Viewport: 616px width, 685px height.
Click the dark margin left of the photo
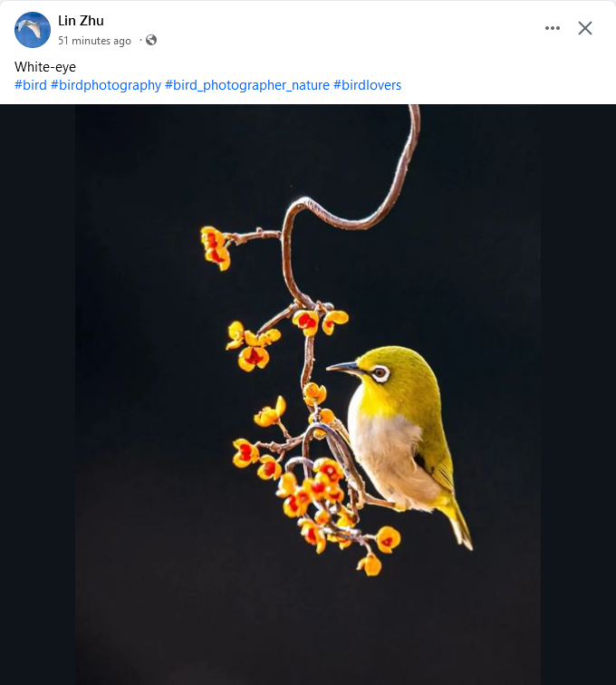point(37,394)
